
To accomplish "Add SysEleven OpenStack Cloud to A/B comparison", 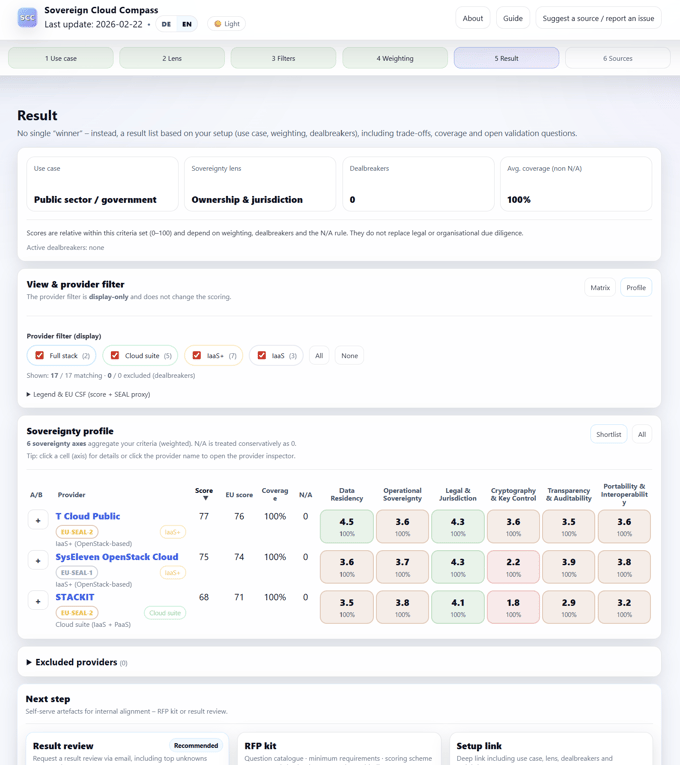I will pos(38,561).
